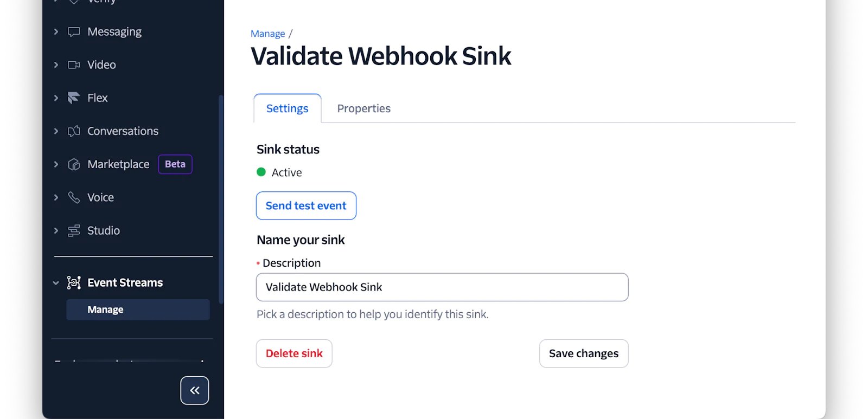Screen dimensions: 868x419
Task: Click the Flex logo icon
Action: [x=74, y=98]
